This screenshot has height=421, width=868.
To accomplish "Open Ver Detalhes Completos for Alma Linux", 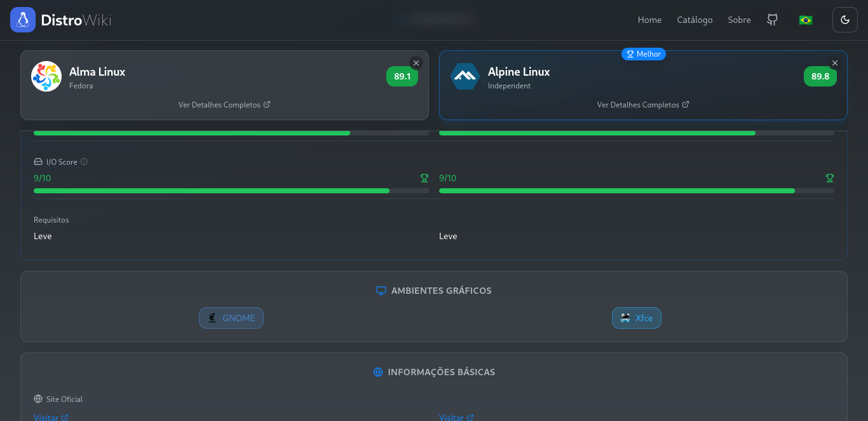I will 224,104.
